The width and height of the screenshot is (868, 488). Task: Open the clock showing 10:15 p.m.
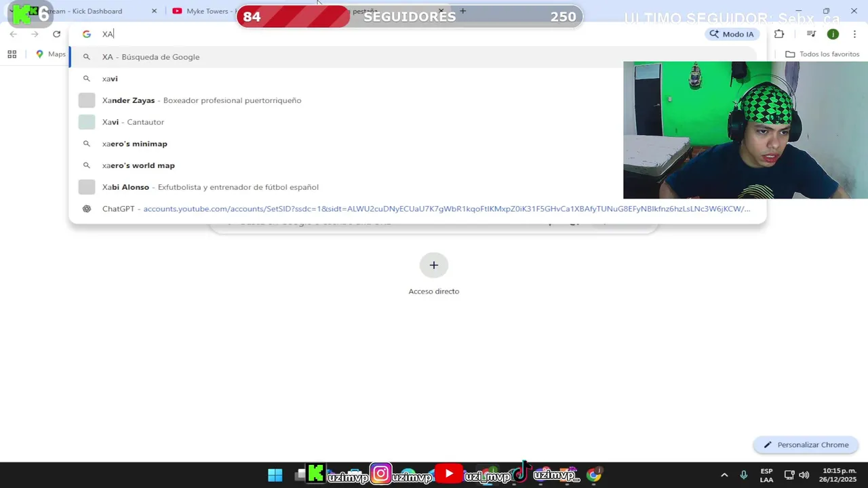tap(840, 475)
